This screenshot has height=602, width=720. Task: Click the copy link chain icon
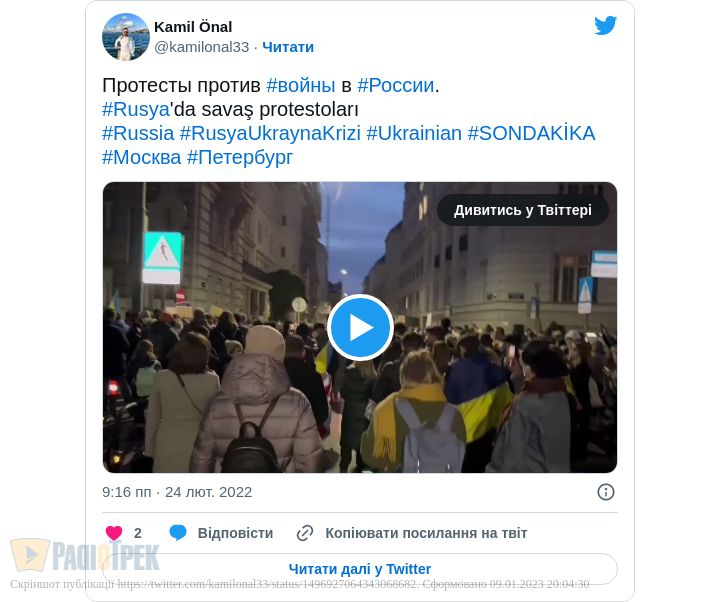pos(305,533)
